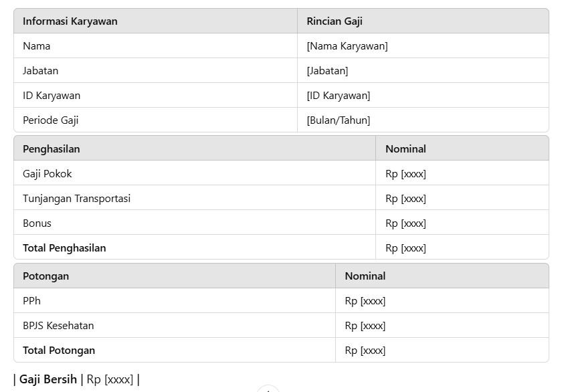Click the scroll-to-bottom circular arrow button
562x392 pixels.
coord(268,389)
